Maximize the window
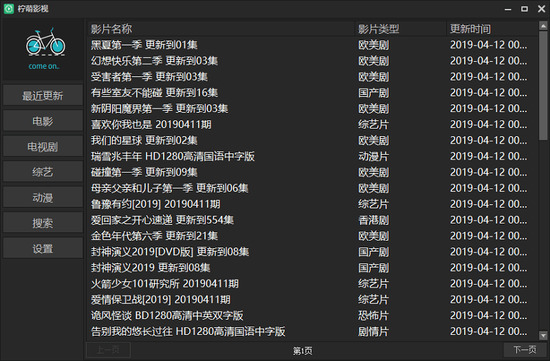Viewport: 550px width, 361px height. 524,9
